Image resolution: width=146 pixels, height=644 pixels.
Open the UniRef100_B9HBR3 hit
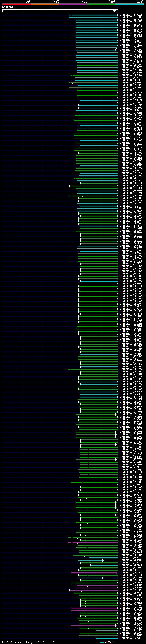(131, 590)
